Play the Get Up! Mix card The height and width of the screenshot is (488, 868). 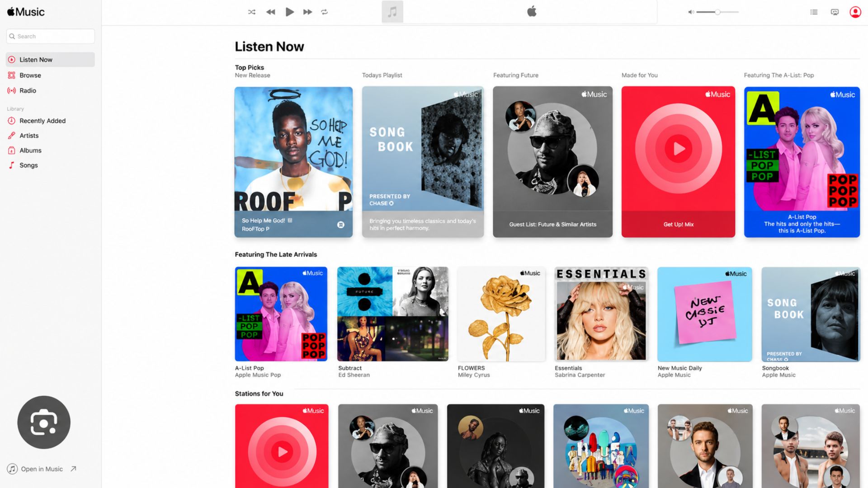(678, 162)
